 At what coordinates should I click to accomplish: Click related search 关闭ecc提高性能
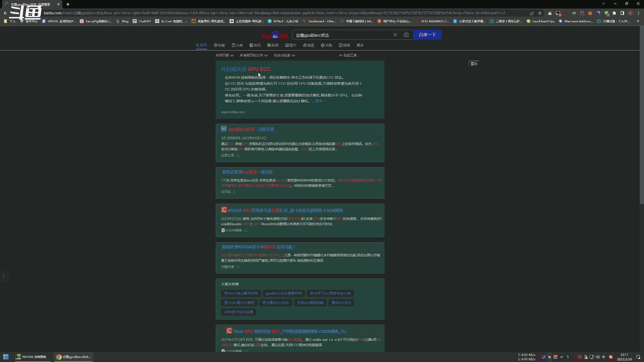point(310,303)
